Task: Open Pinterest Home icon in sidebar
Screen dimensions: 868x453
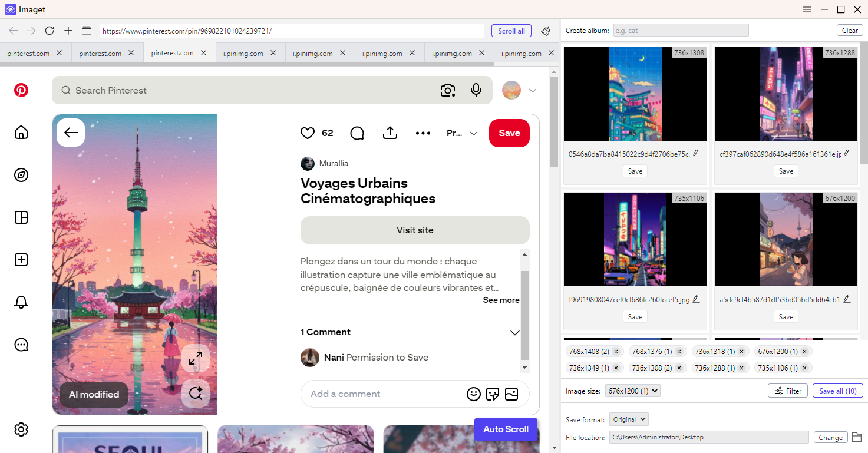Action: click(x=21, y=133)
